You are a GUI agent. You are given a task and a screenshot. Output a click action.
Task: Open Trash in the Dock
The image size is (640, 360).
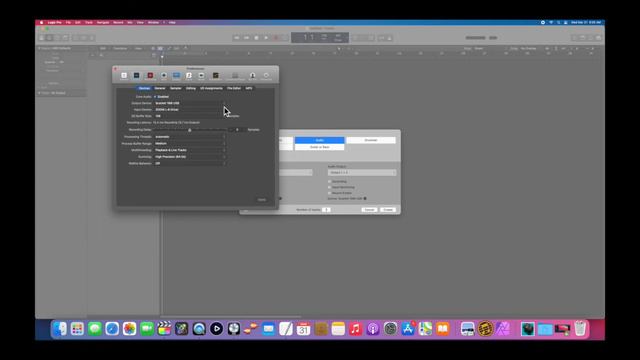(580, 329)
